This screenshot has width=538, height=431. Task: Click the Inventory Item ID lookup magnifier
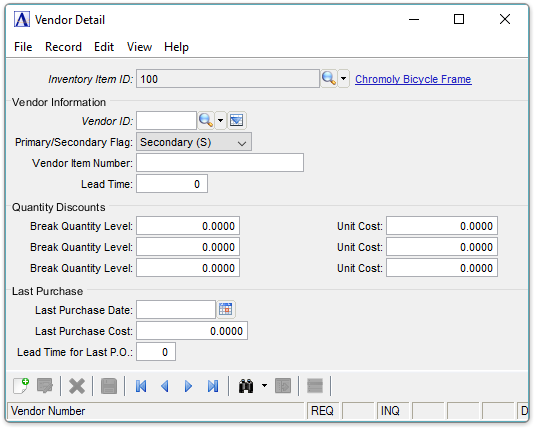pyautogui.click(x=329, y=79)
